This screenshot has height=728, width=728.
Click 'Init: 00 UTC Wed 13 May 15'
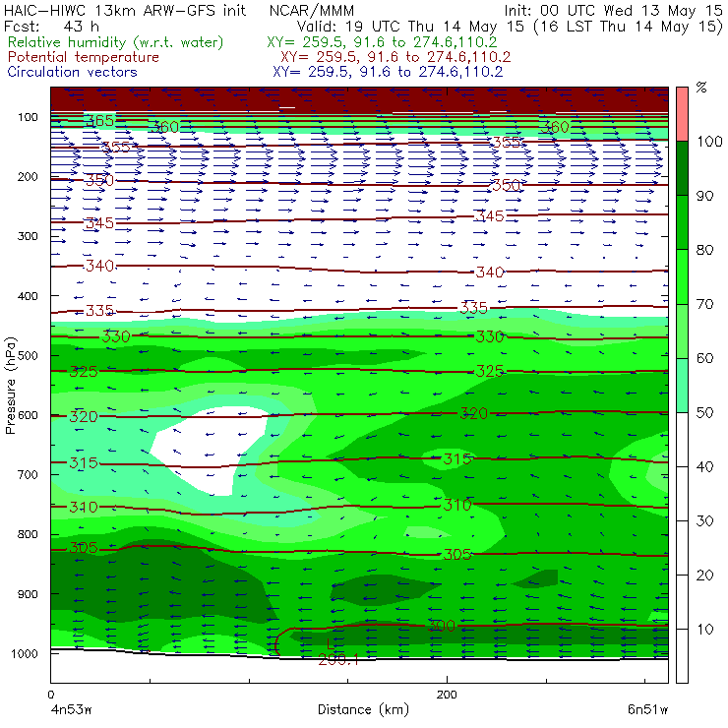pyautogui.click(x=613, y=11)
